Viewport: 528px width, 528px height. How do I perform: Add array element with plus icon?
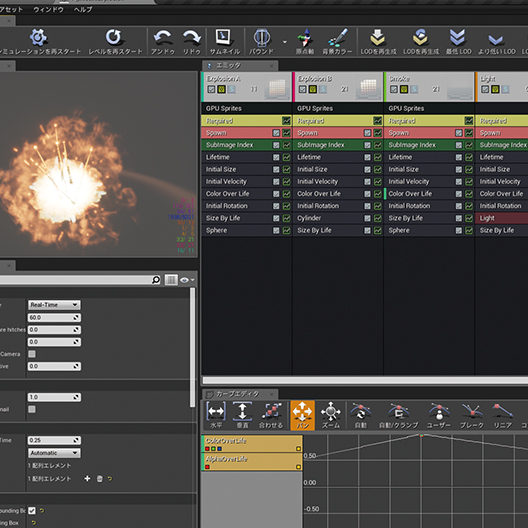coord(87,478)
